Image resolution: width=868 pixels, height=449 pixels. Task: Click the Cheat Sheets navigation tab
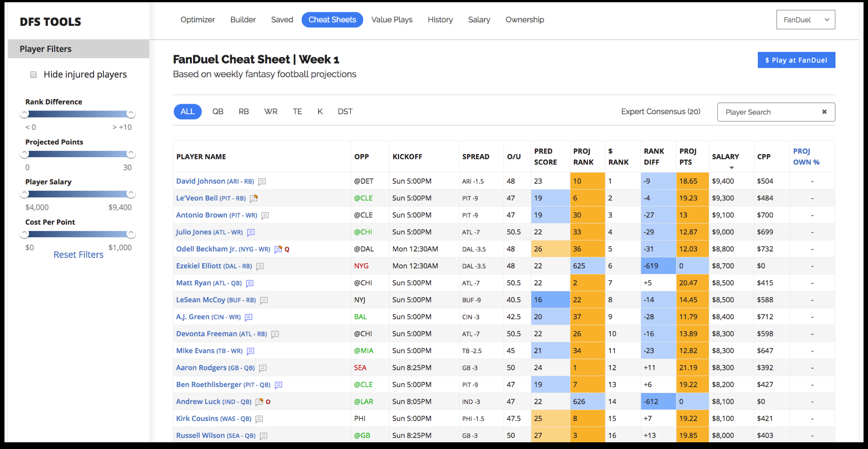pyautogui.click(x=333, y=19)
